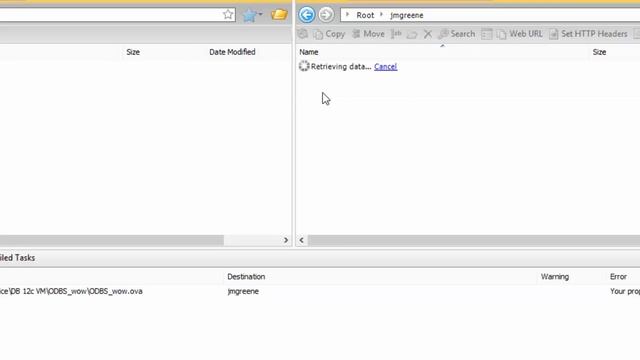This screenshot has width=640, height=360.
Task: Go forward with the grey forward arrow
Action: [326, 15]
